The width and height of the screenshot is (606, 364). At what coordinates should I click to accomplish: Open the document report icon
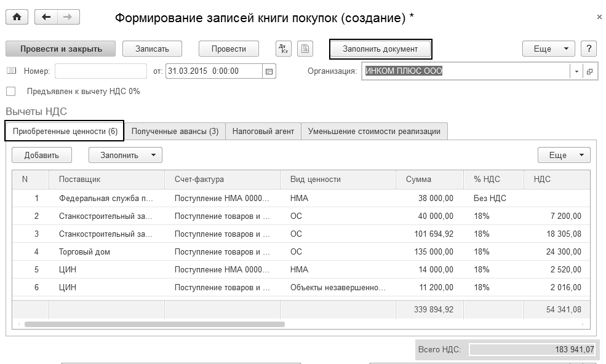305,49
